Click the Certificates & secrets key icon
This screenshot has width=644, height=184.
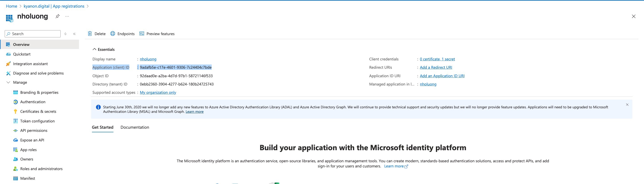pyautogui.click(x=15, y=111)
